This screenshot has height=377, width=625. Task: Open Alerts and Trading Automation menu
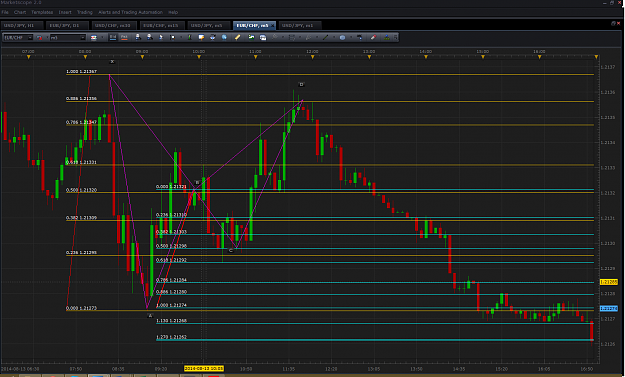coord(130,12)
